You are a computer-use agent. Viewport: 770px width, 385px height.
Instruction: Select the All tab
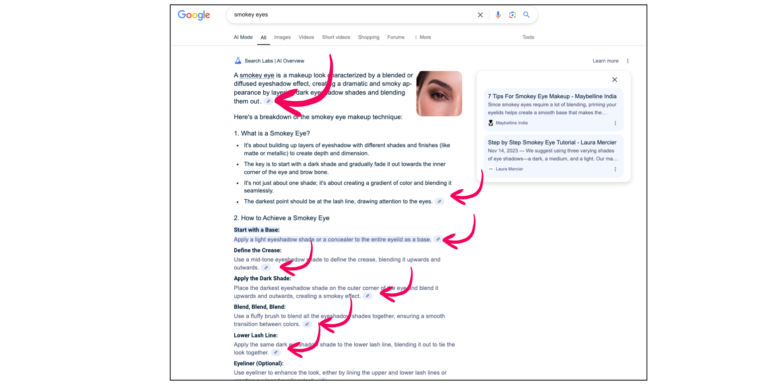[x=263, y=37]
